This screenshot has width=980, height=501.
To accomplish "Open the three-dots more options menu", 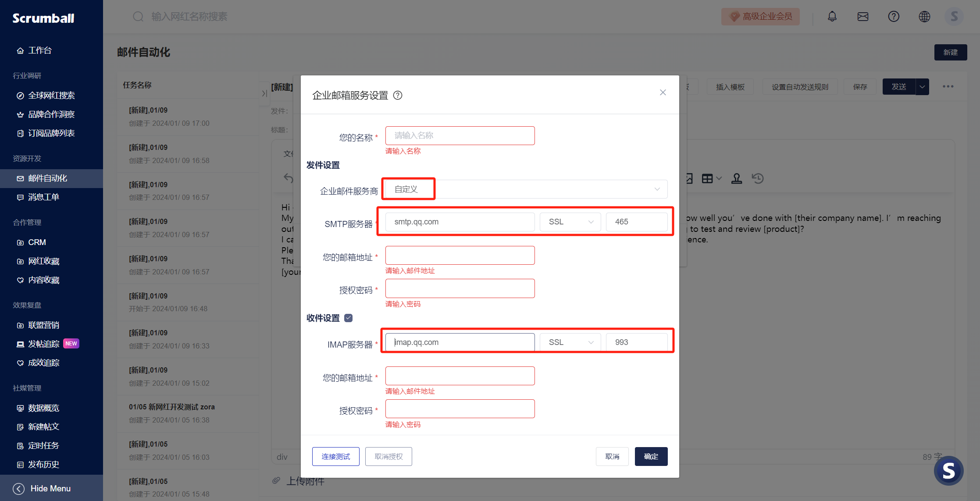I will point(948,86).
